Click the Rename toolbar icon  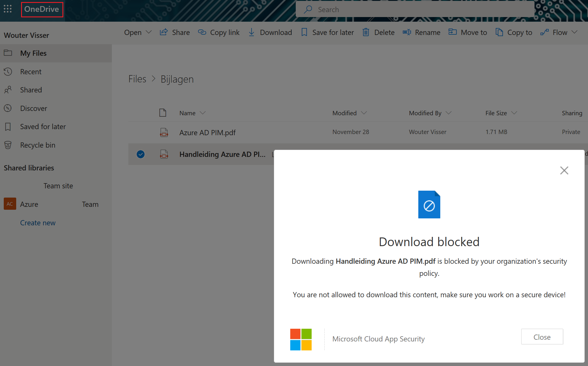pos(407,32)
